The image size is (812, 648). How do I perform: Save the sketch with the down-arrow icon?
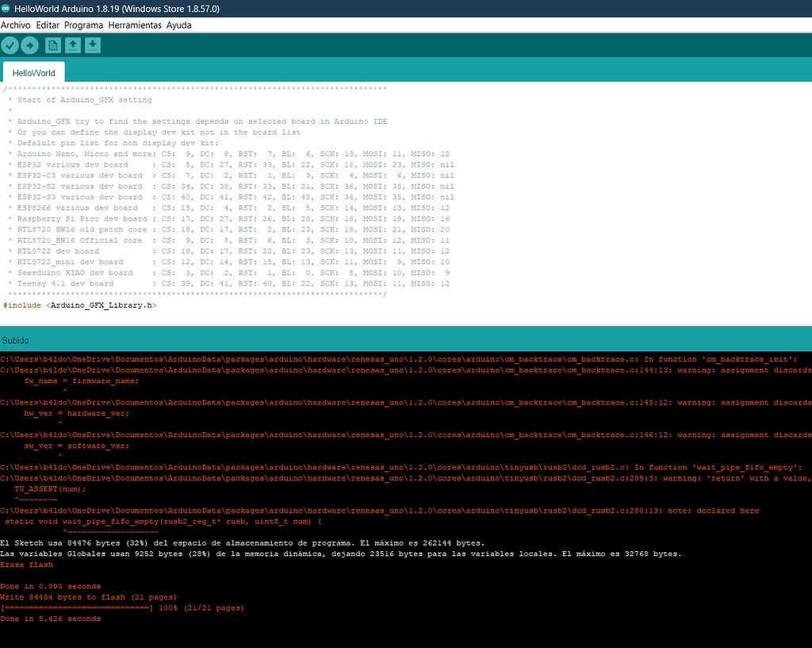click(x=93, y=45)
